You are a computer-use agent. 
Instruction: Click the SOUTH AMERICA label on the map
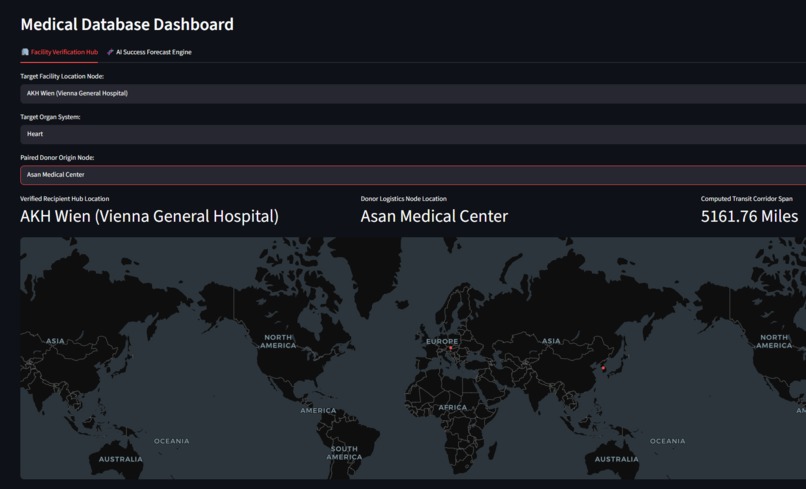click(344, 453)
